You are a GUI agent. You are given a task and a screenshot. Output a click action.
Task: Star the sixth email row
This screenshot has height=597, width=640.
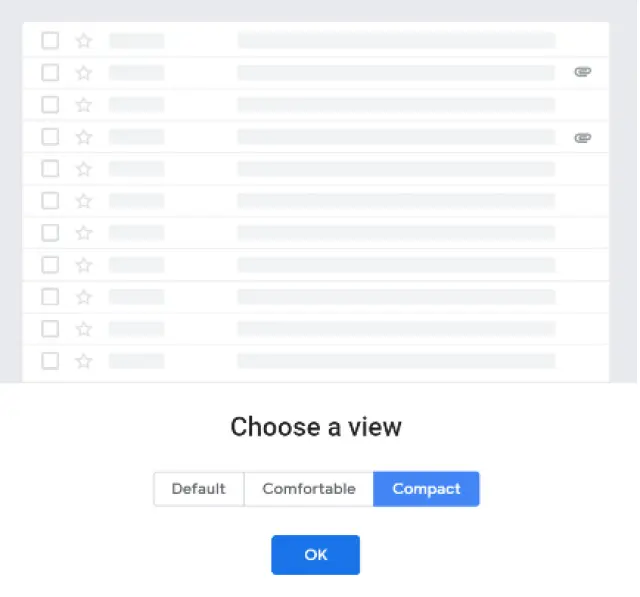coord(84,201)
